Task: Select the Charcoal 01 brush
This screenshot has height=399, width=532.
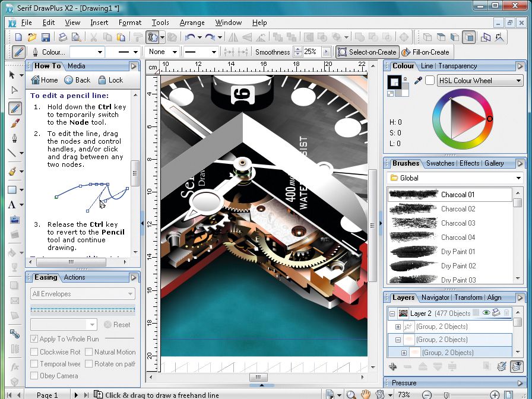Action: [449, 194]
